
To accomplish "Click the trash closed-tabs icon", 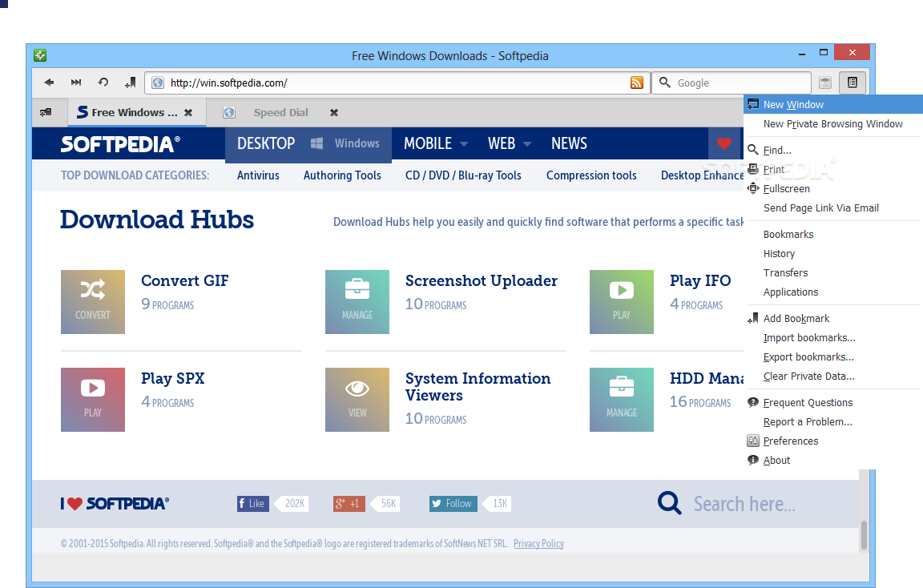I will (x=825, y=83).
